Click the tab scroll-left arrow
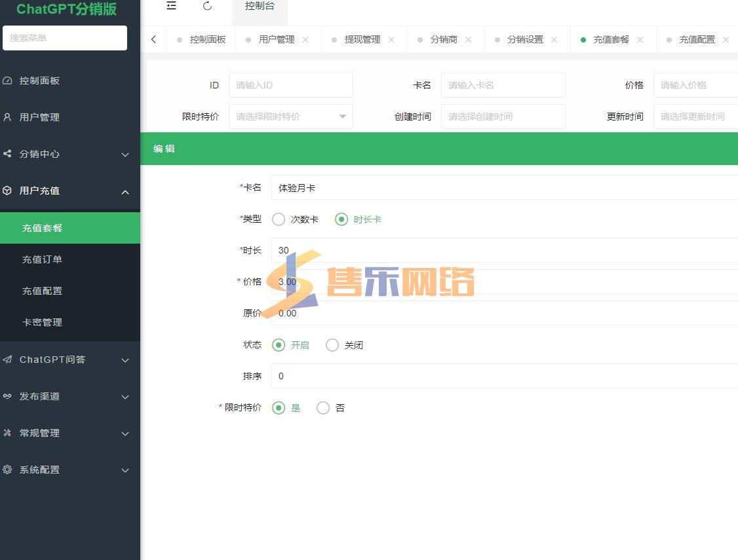The image size is (738, 560). (153, 39)
